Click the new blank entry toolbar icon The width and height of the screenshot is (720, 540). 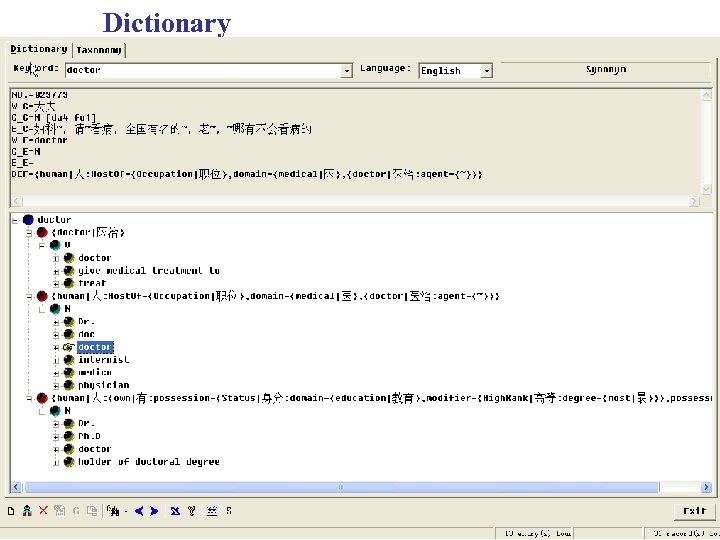(x=11, y=511)
